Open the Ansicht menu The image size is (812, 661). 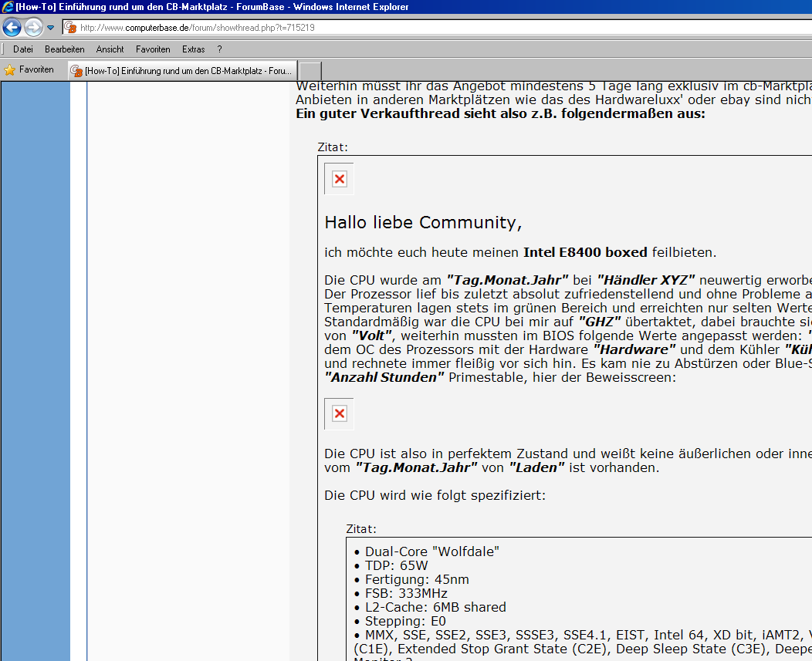110,49
